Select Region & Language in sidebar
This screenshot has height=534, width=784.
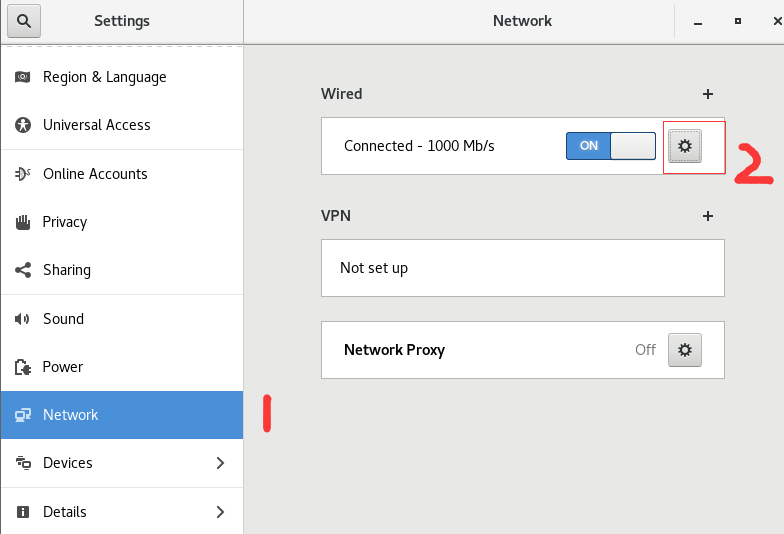(104, 77)
